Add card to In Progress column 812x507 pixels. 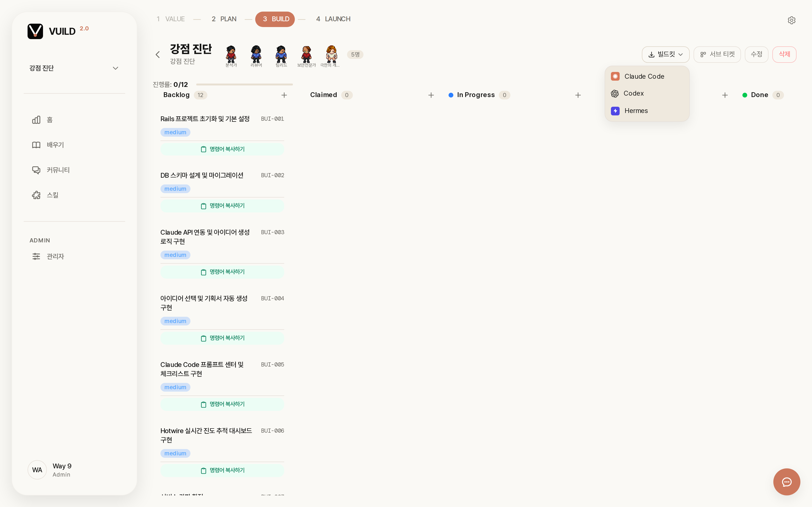[x=578, y=95]
